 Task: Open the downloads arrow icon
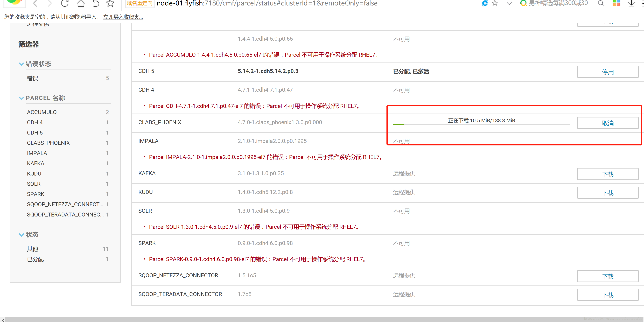(x=631, y=3)
